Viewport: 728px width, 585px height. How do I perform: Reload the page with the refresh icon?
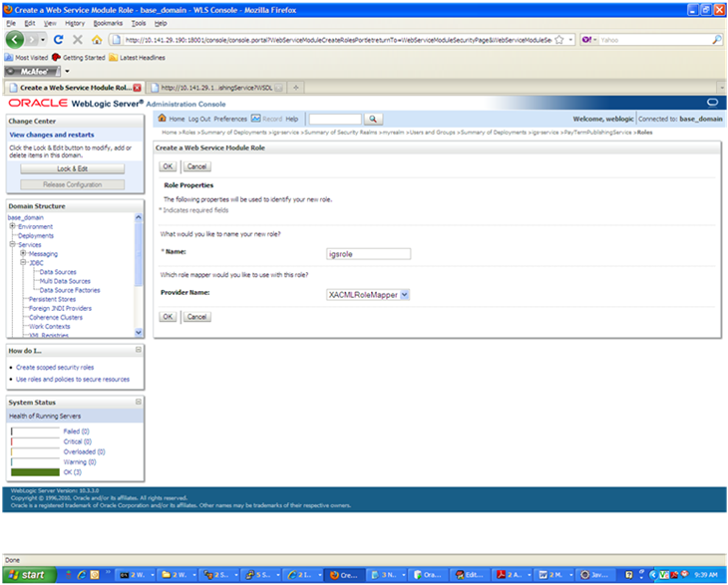(x=58, y=40)
